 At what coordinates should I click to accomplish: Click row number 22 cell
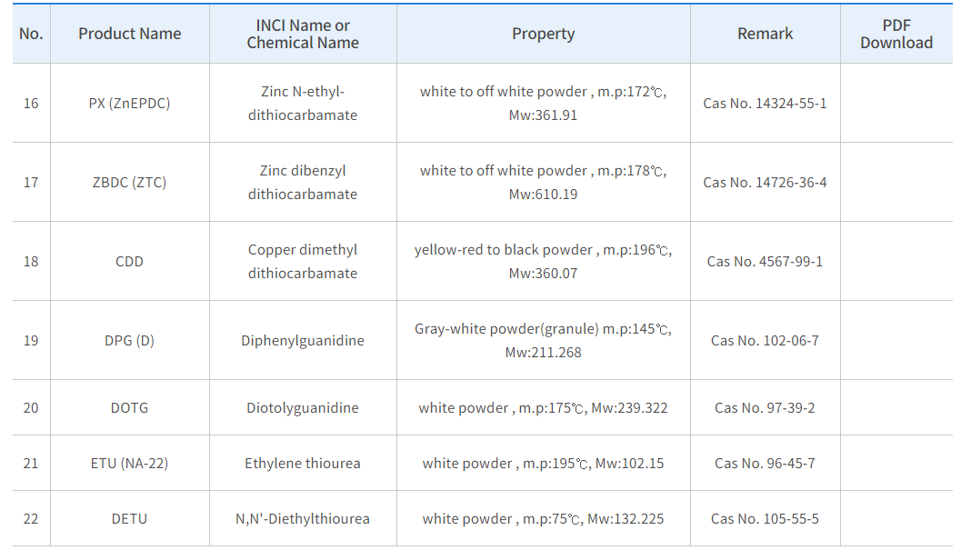coord(31,518)
